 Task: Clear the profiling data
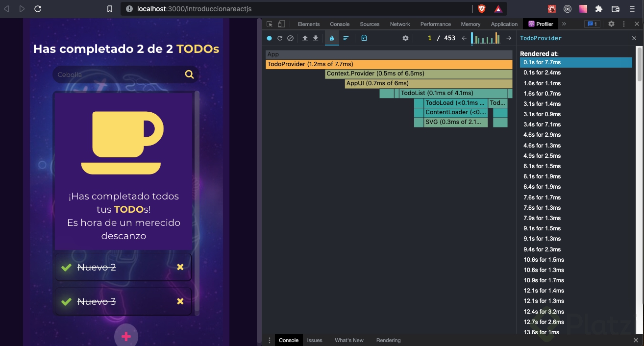click(x=290, y=38)
